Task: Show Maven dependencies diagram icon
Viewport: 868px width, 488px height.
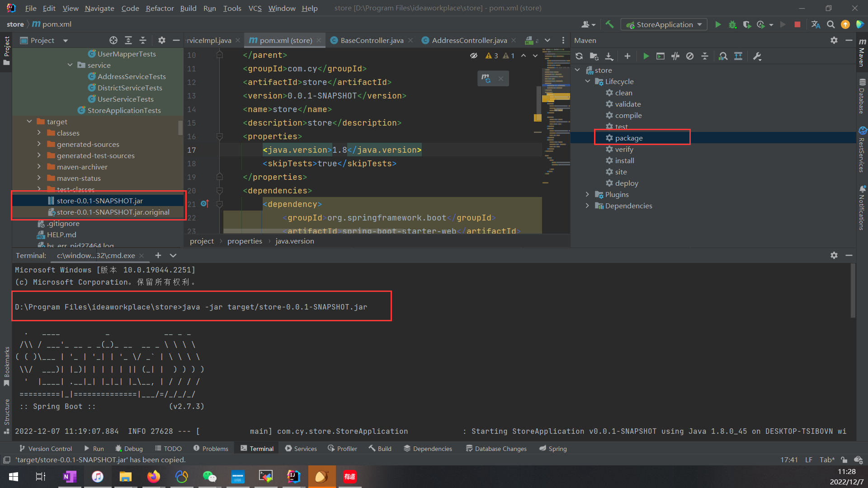Action: click(x=738, y=56)
